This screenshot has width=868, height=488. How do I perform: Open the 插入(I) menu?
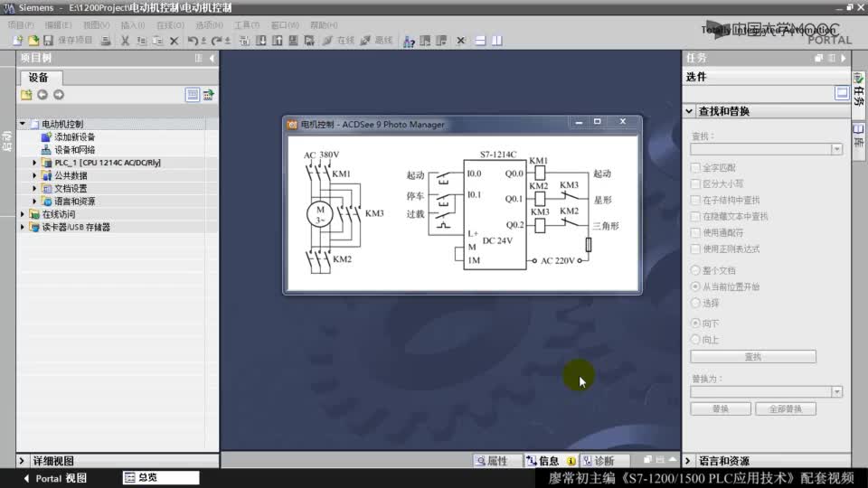(x=133, y=25)
